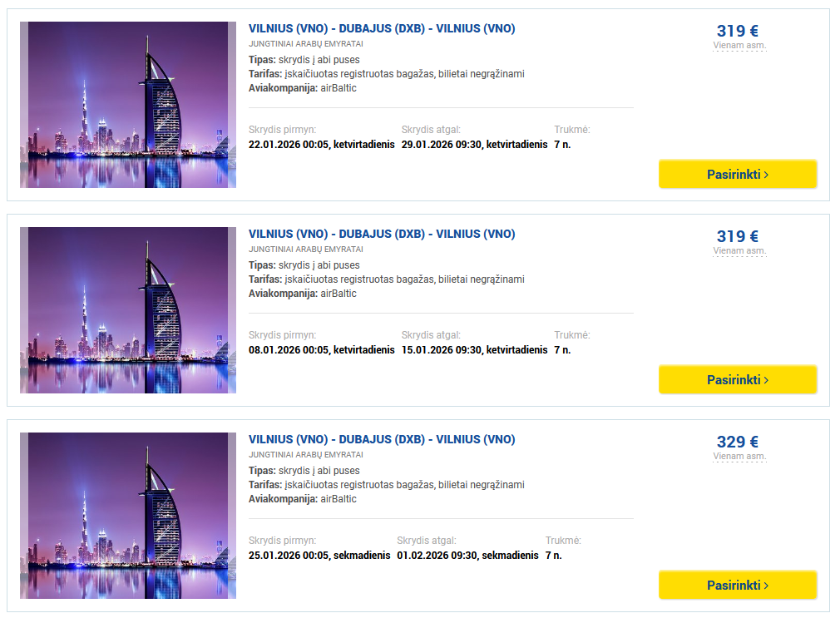Open the Dubai photo in the 329 € offer
The height and width of the screenshot is (618, 840).
pyautogui.click(x=128, y=516)
